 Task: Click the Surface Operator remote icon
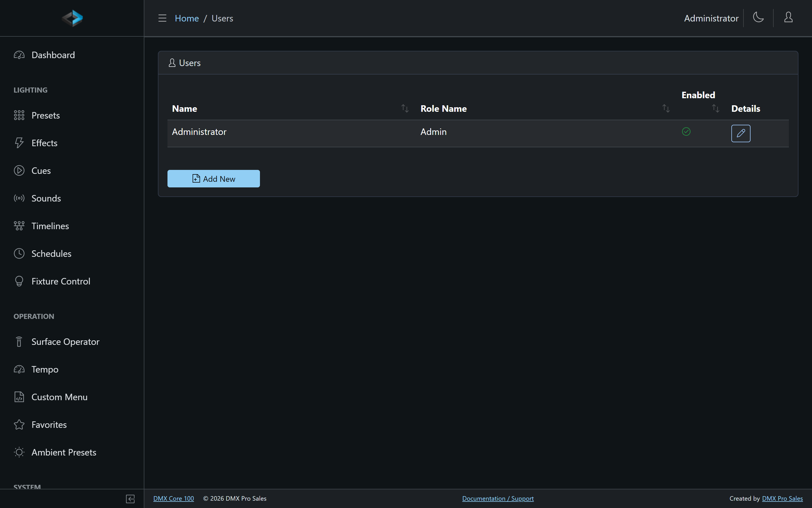click(19, 342)
